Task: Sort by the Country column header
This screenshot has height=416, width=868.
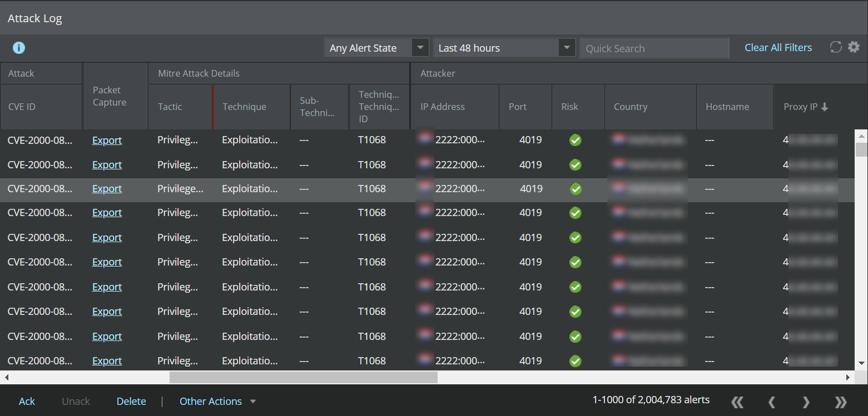Action: tap(651, 107)
